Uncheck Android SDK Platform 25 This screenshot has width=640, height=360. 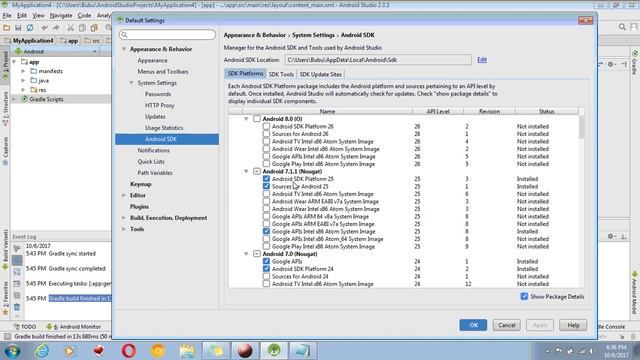(x=266, y=179)
